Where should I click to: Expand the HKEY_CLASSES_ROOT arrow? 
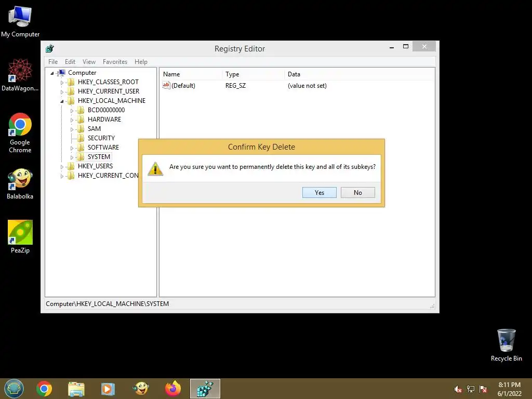(x=62, y=83)
